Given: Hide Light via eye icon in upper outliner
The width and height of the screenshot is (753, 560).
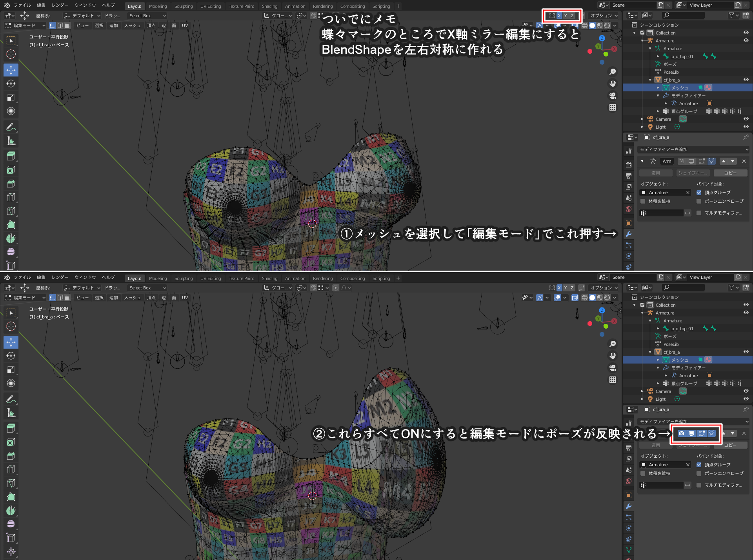Looking at the screenshot, I should pos(746,127).
